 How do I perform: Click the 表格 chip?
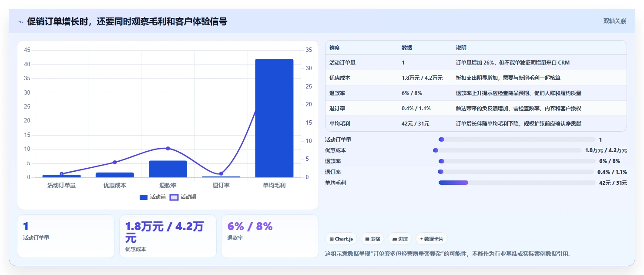pos(372,239)
